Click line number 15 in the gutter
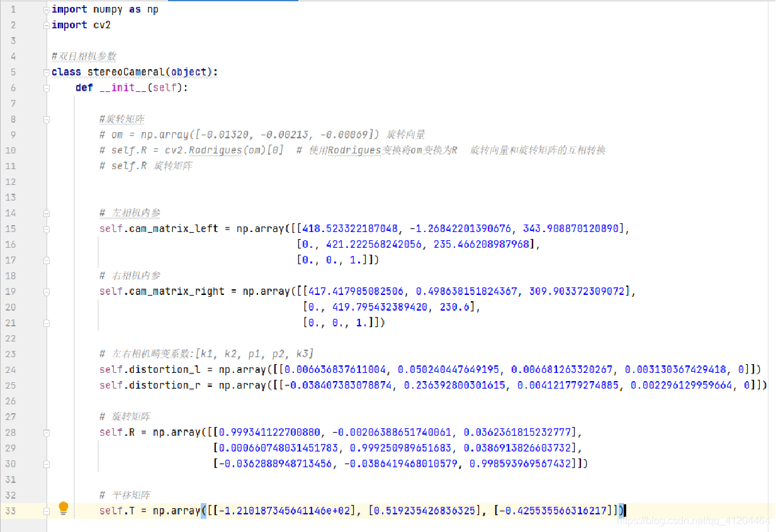This screenshot has height=532, width=776. [11, 229]
